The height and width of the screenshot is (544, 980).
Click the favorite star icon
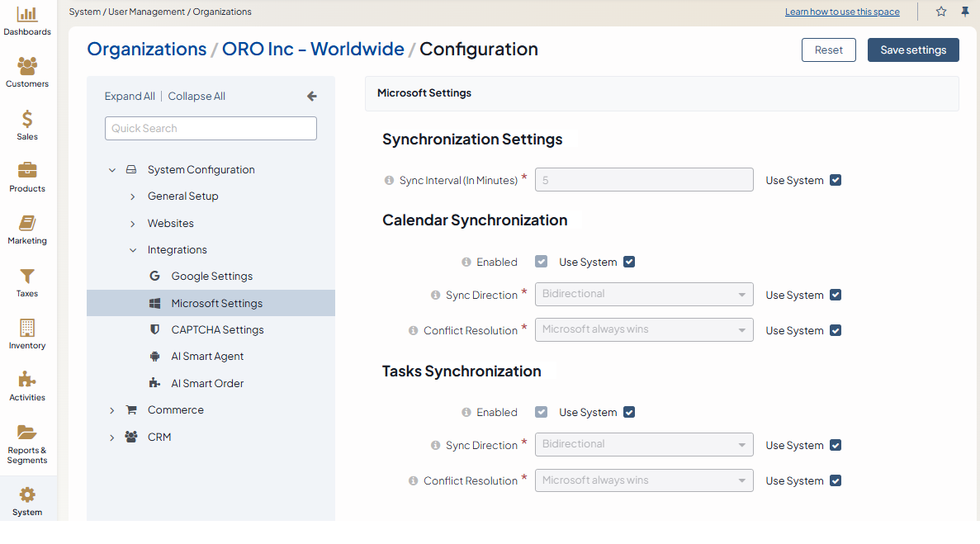point(941,12)
